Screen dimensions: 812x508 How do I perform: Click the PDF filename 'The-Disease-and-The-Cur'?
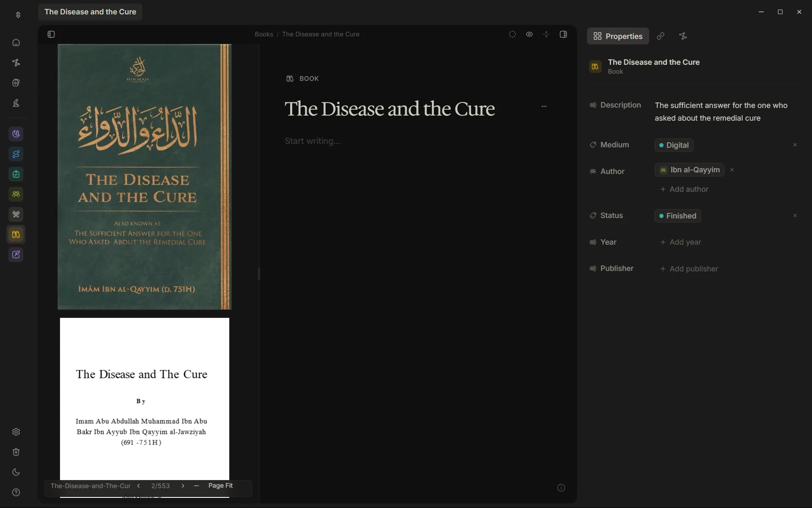pos(91,486)
